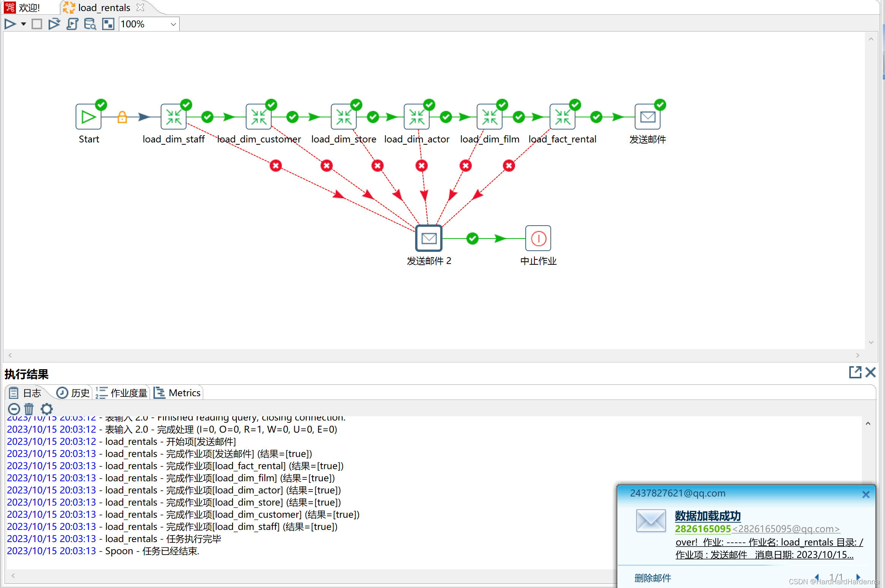This screenshot has width=885, height=588.
Task: Click success hop between load_dim_store and load_dim_actor
Action: (373, 117)
